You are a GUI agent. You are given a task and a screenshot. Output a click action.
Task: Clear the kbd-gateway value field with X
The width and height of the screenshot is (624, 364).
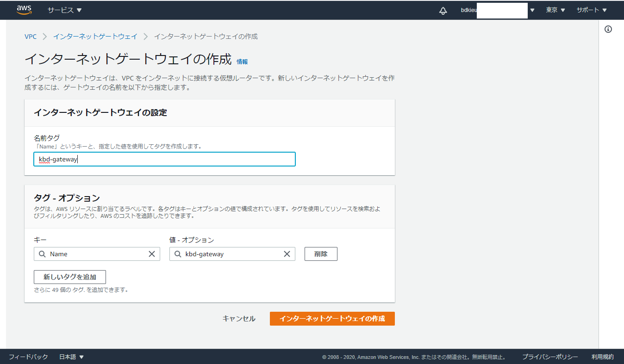click(287, 254)
